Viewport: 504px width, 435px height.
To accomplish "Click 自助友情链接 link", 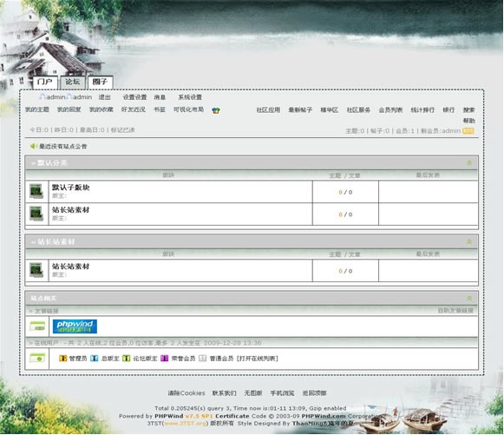I will coord(455,311).
